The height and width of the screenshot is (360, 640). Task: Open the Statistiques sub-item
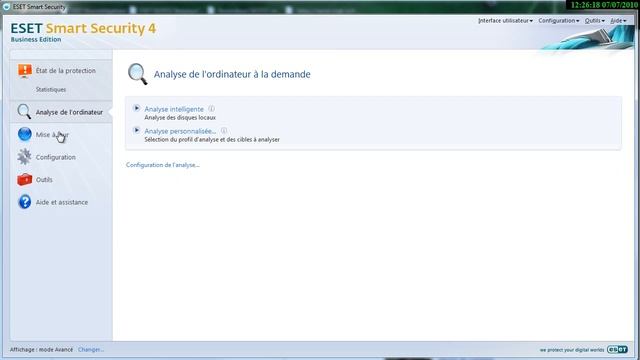point(51,89)
